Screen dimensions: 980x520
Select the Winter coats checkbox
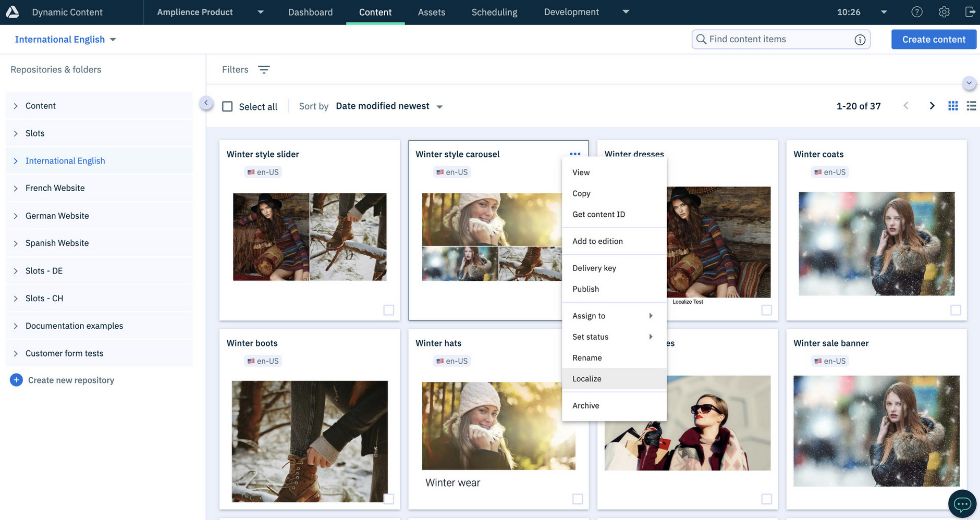tap(955, 310)
